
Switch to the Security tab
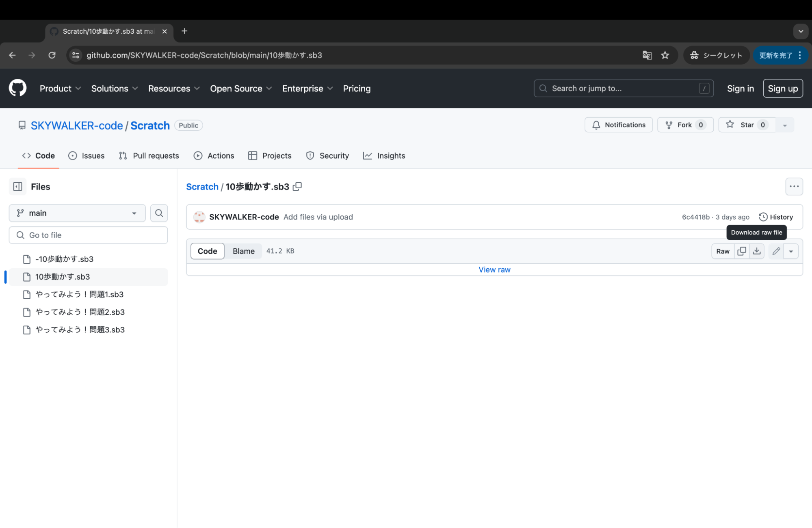coord(327,155)
